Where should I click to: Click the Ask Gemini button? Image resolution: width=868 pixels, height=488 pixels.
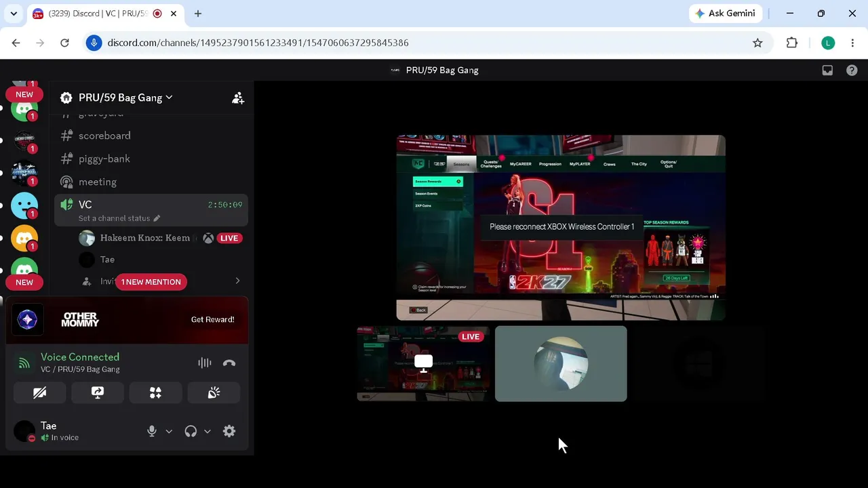click(726, 14)
